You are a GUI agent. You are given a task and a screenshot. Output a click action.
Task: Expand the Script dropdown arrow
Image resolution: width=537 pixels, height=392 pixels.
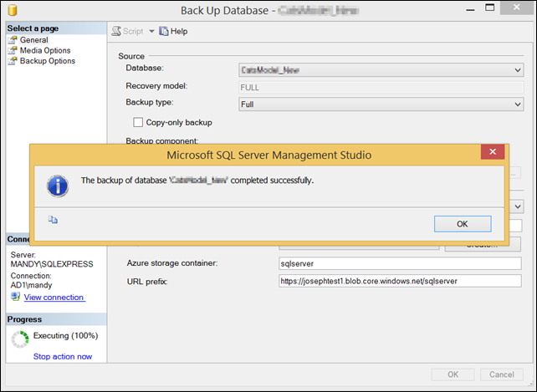click(x=151, y=32)
